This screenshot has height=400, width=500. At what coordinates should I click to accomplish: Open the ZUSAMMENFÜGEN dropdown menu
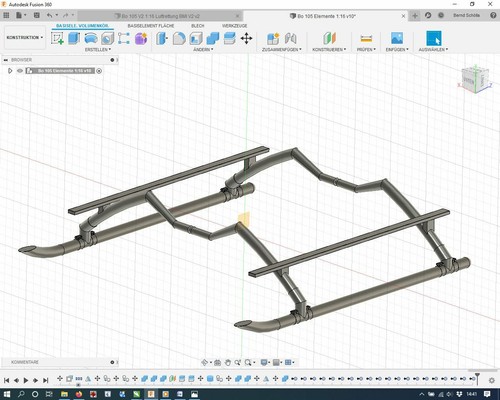click(x=282, y=50)
